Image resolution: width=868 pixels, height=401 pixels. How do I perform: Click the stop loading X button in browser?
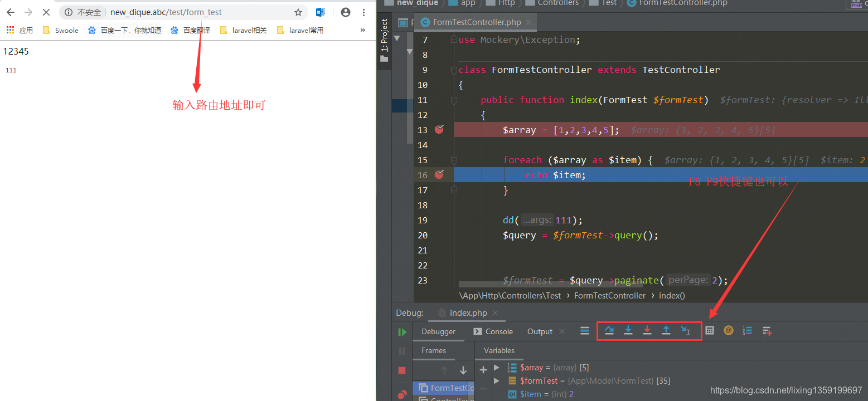(46, 12)
